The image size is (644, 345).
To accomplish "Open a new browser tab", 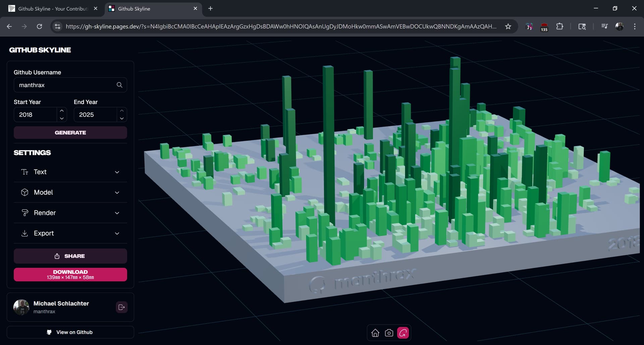I will click(210, 9).
